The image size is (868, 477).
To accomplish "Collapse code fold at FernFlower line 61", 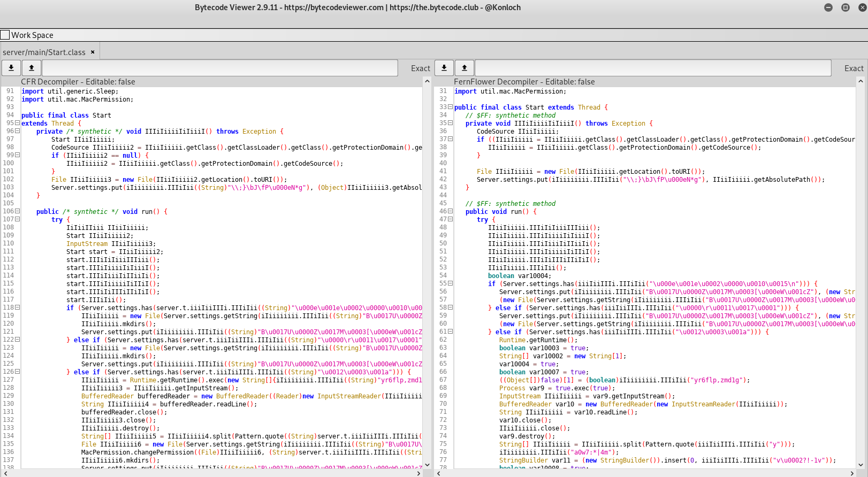I will point(450,332).
